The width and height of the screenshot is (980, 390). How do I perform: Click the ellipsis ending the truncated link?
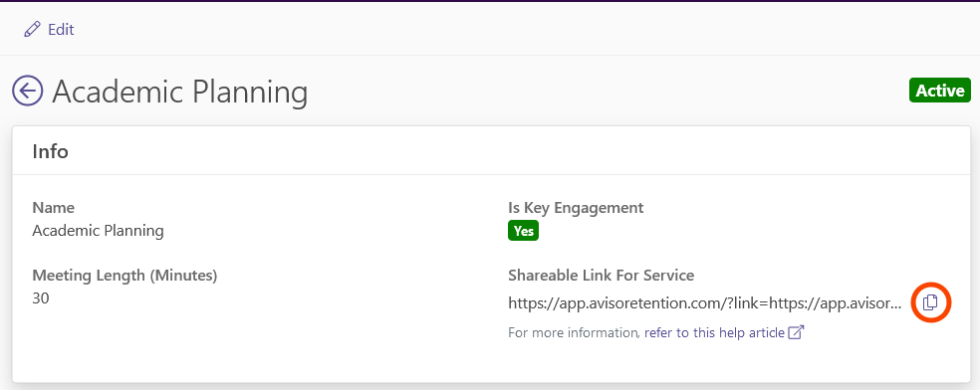(895, 305)
